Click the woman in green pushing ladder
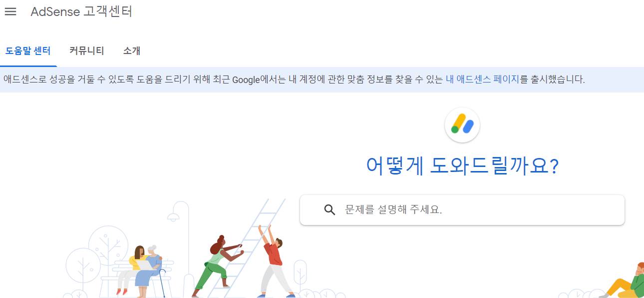This screenshot has height=298, width=644. [x=217, y=266]
